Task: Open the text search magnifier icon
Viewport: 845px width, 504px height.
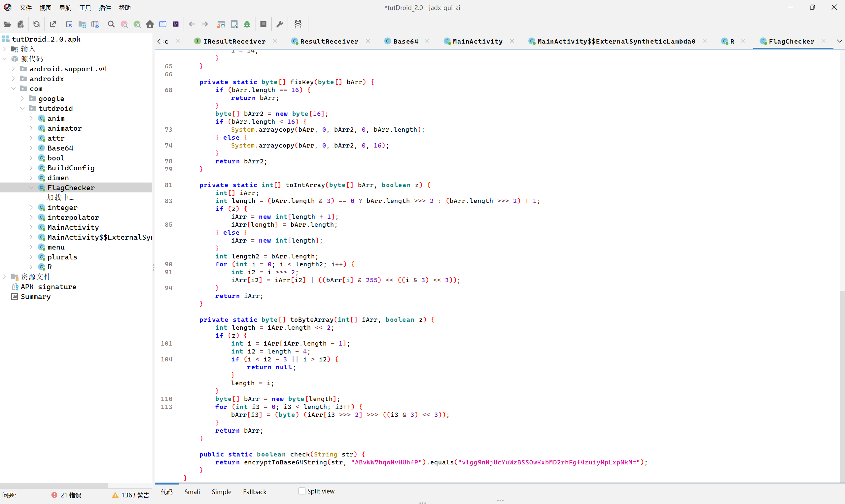Action: coord(111,24)
